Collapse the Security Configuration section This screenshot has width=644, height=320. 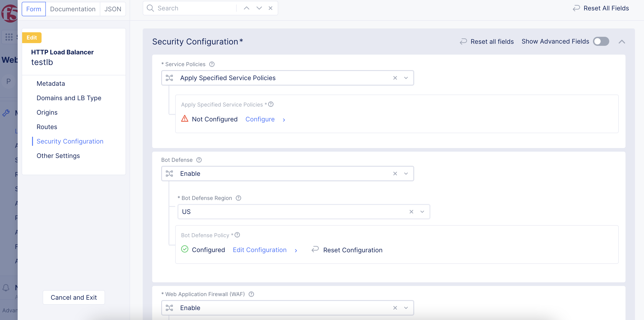(622, 42)
